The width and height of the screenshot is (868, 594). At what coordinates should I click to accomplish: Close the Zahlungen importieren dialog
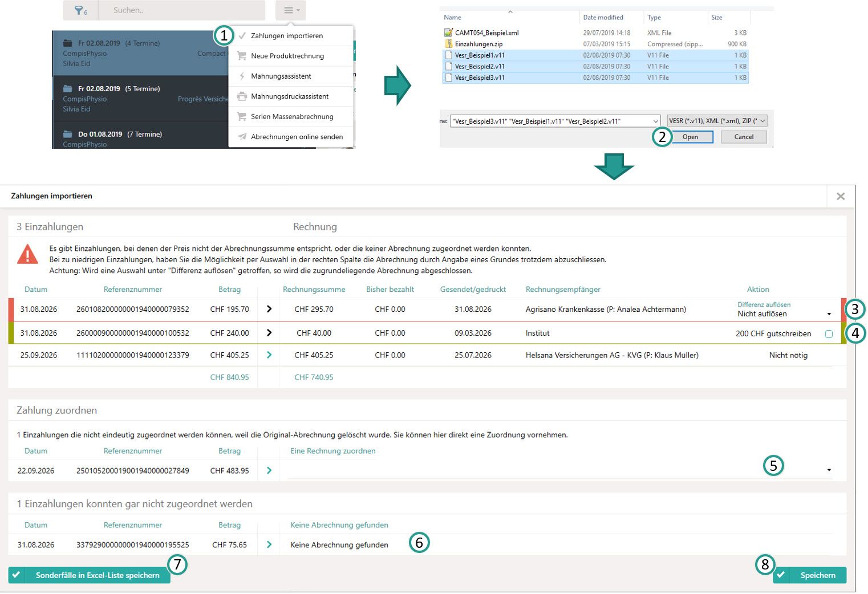pos(840,196)
